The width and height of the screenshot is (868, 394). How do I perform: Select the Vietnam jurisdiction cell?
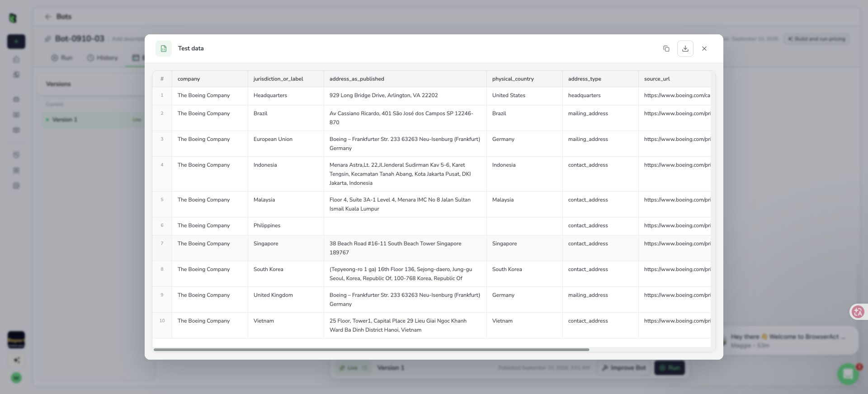pyautogui.click(x=286, y=325)
